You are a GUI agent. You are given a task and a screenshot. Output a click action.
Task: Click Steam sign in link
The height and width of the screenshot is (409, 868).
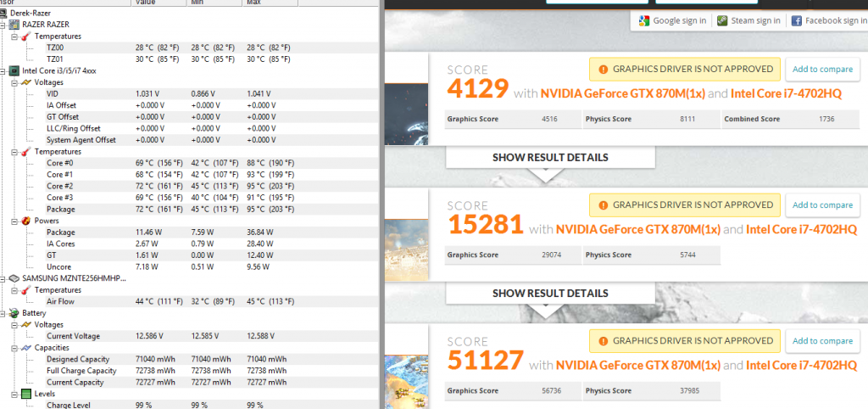755,21
